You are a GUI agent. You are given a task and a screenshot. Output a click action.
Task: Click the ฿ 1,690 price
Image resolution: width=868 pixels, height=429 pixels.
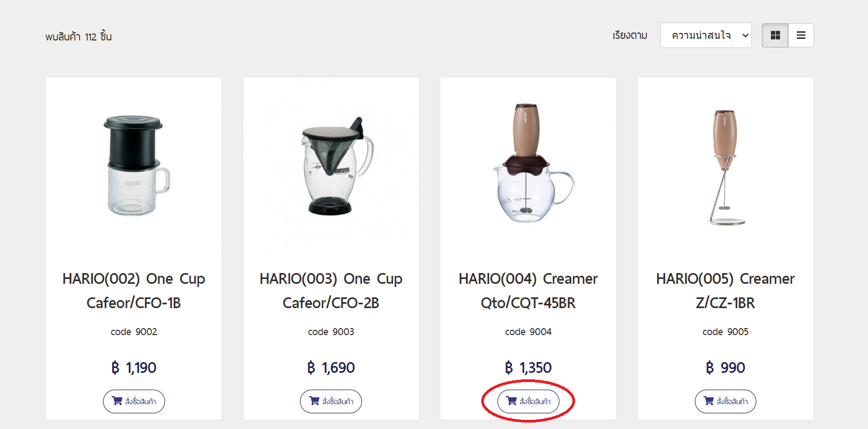[331, 367]
